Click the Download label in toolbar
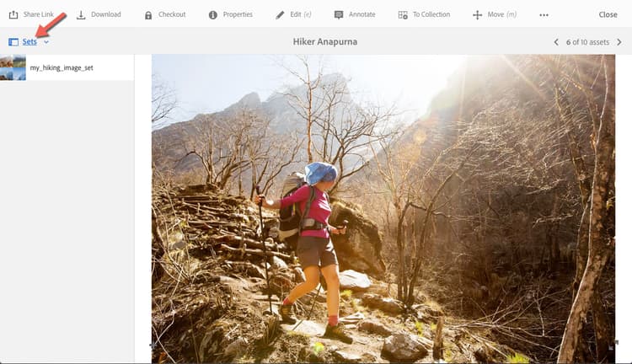The height and width of the screenshot is (364, 632). [106, 14]
